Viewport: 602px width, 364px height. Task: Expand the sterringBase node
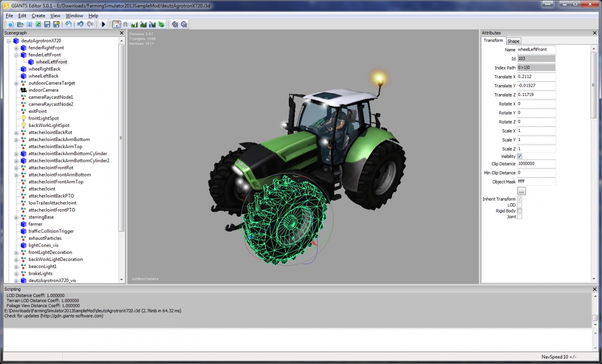16,217
